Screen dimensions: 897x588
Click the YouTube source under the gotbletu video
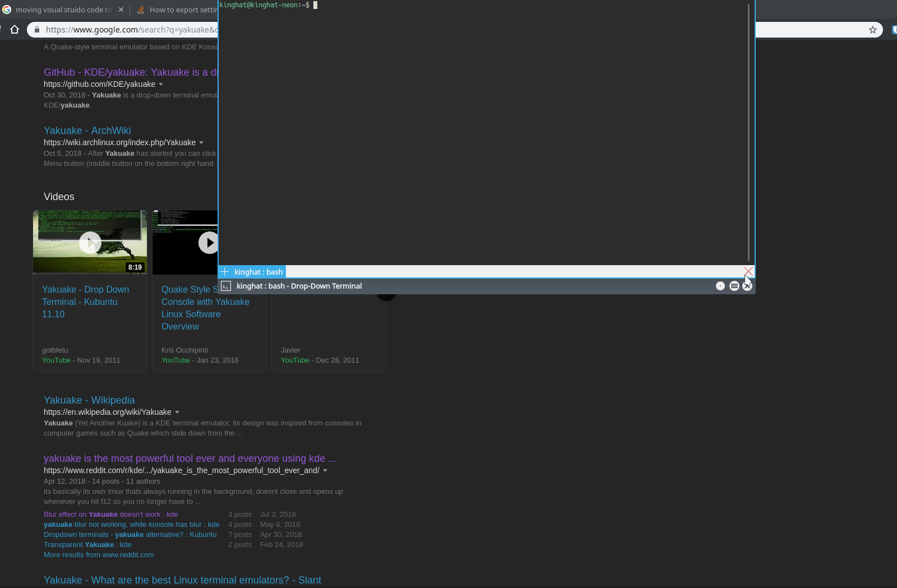coord(56,360)
